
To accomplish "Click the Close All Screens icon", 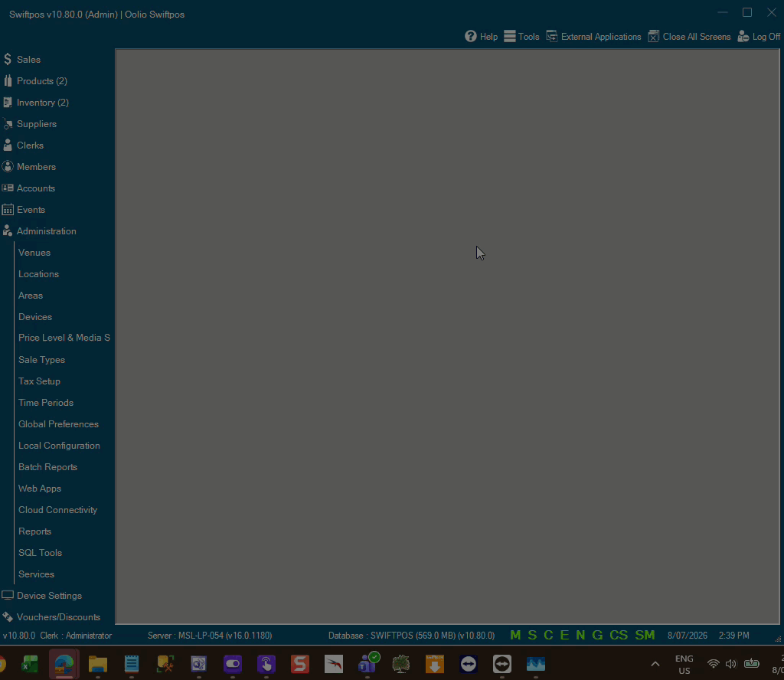I will [654, 36].
